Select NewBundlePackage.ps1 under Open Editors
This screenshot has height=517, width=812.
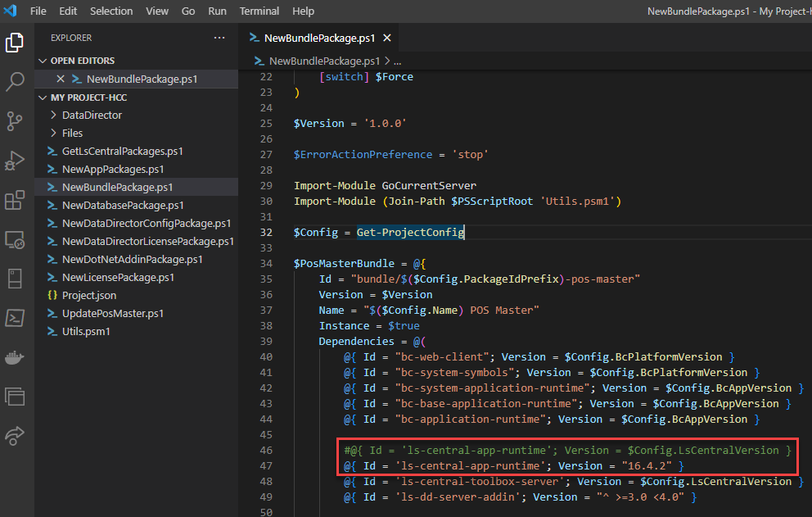[142, 79]
